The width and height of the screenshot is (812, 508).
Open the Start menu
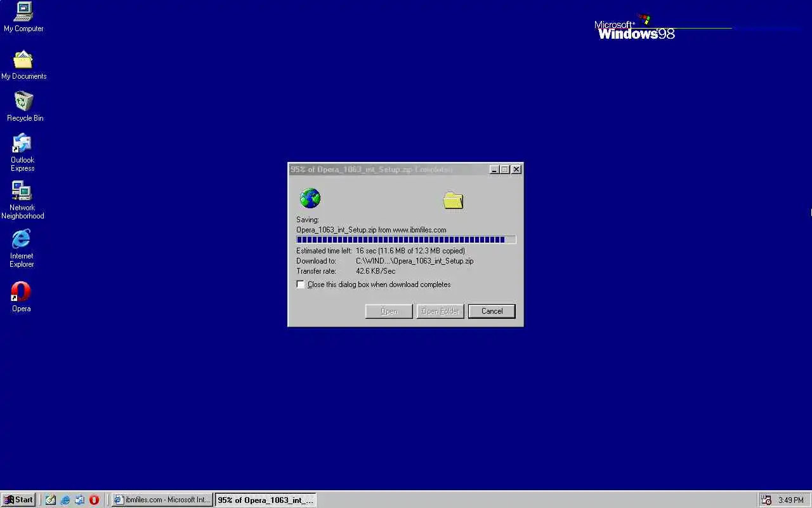[18, 500]
